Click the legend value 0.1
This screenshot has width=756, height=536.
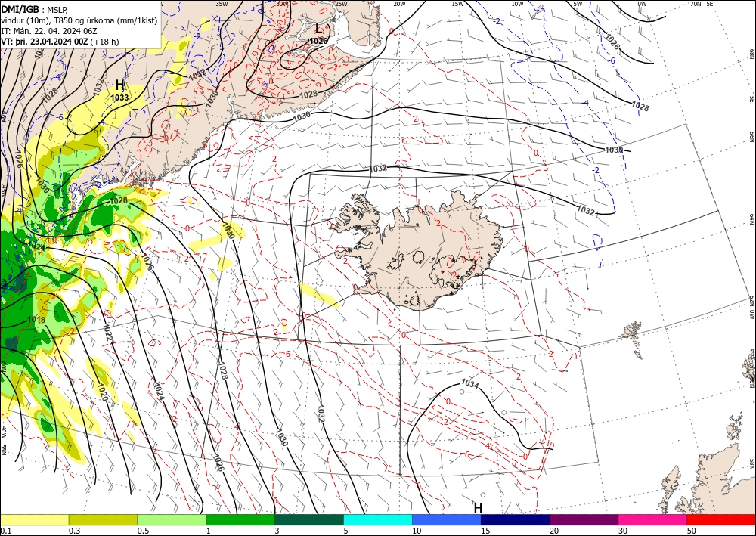pos(5,531)
